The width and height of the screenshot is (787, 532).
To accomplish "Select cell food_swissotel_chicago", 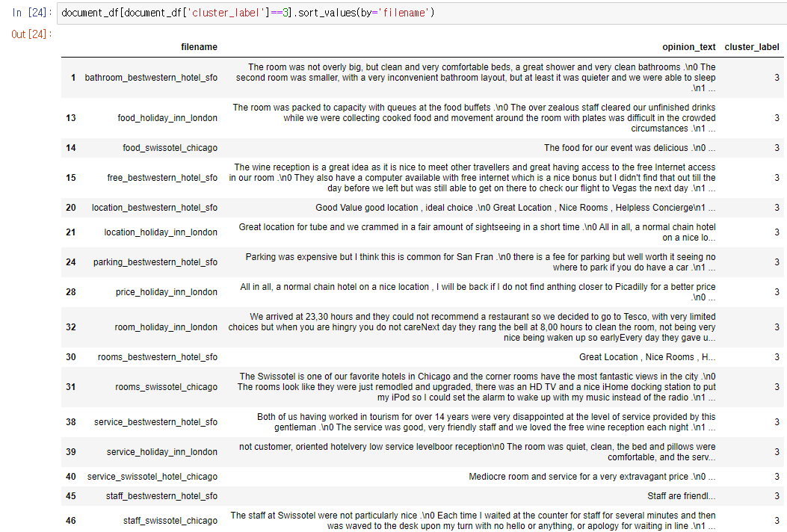I will (170, 147).
